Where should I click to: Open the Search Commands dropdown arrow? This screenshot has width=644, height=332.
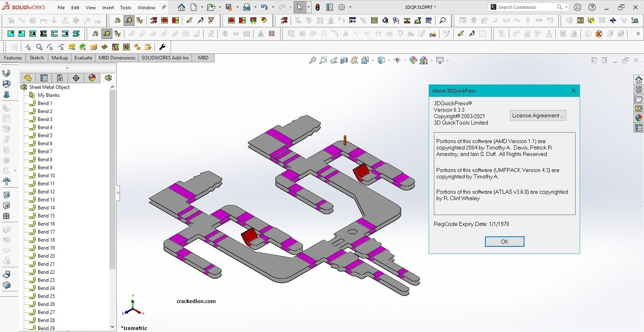click(x=566, y=7)
